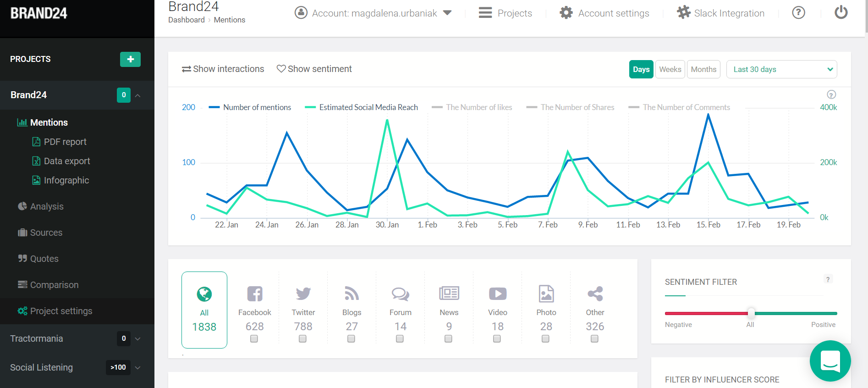Click the green Positive slider track
868x388 pixels.
(x=796, y=313)
